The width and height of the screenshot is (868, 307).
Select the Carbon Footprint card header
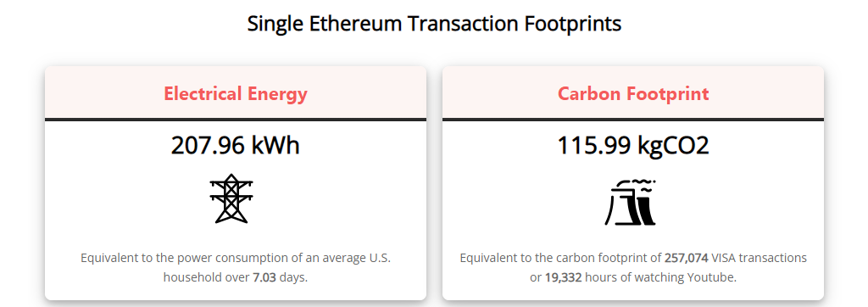pyautogui.click(x=632, y=92)
